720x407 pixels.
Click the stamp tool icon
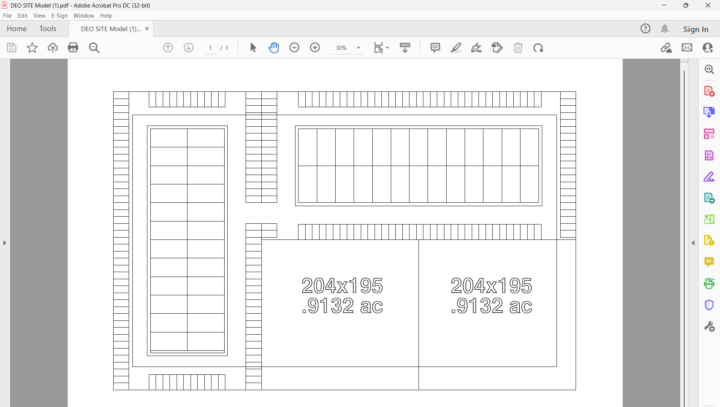point(497,48)
